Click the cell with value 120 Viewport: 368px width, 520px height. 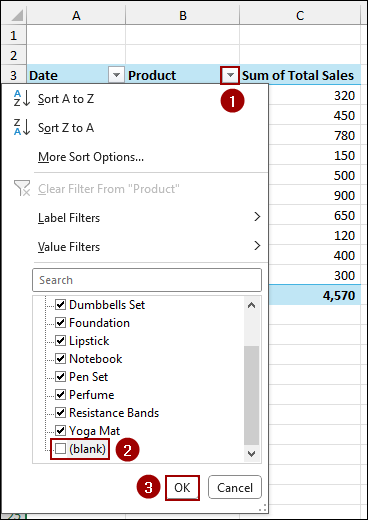click(x=314, y=235)
